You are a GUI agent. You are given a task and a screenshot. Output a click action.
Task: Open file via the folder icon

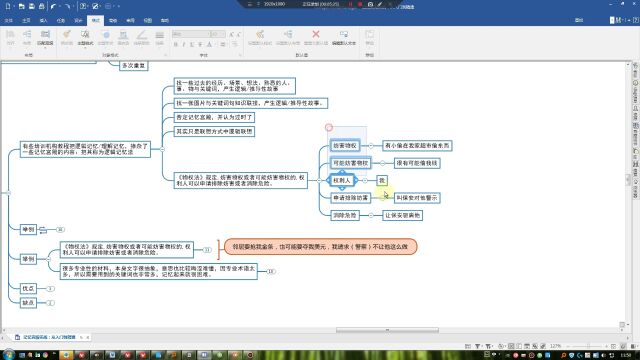[21, 7]
